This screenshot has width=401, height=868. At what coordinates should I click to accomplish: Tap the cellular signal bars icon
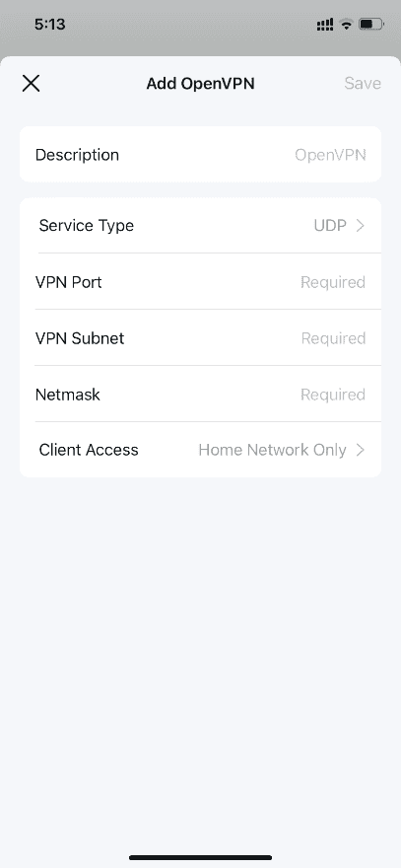coord(325,25)
